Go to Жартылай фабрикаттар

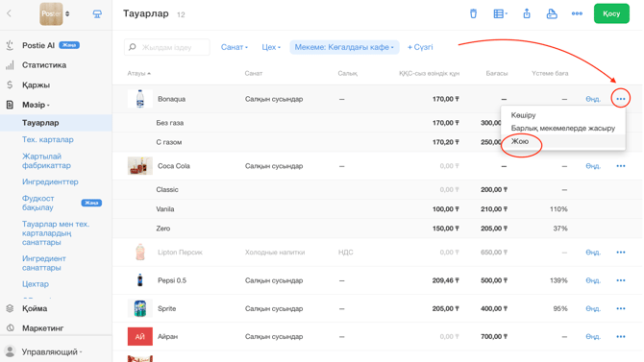[x=46, y=161]
